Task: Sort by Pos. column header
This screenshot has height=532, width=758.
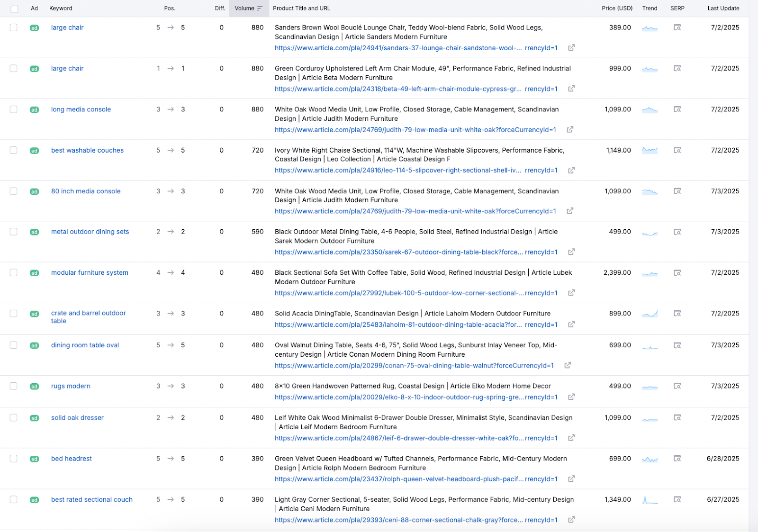Action: click(x=170, y=8)
